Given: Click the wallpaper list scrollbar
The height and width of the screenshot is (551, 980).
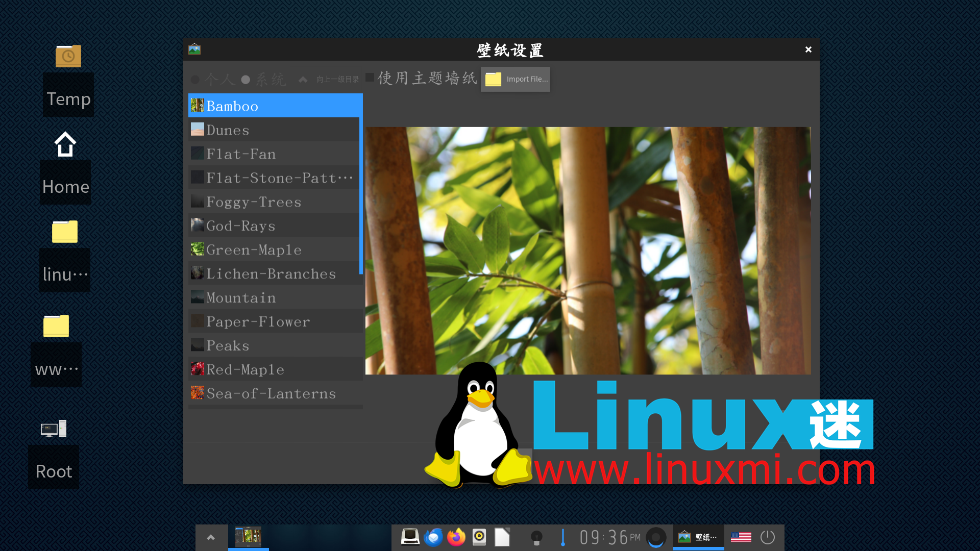Looking at the screenshot, I should pyautogui.click(x=361, y=195).
